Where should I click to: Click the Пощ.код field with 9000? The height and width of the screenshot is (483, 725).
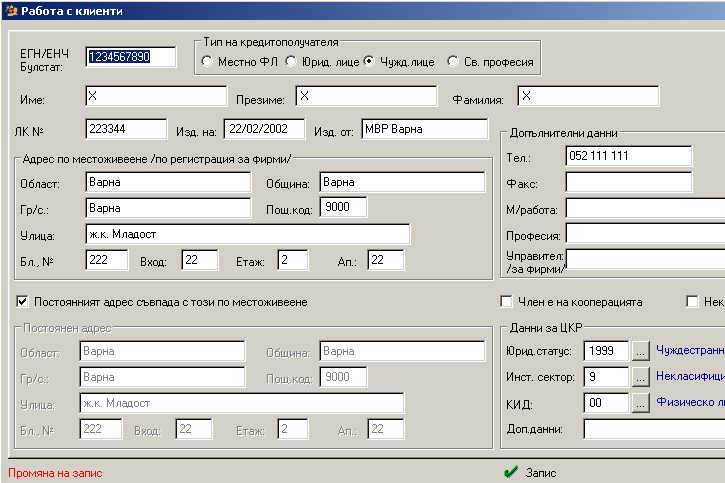[344, 207]
